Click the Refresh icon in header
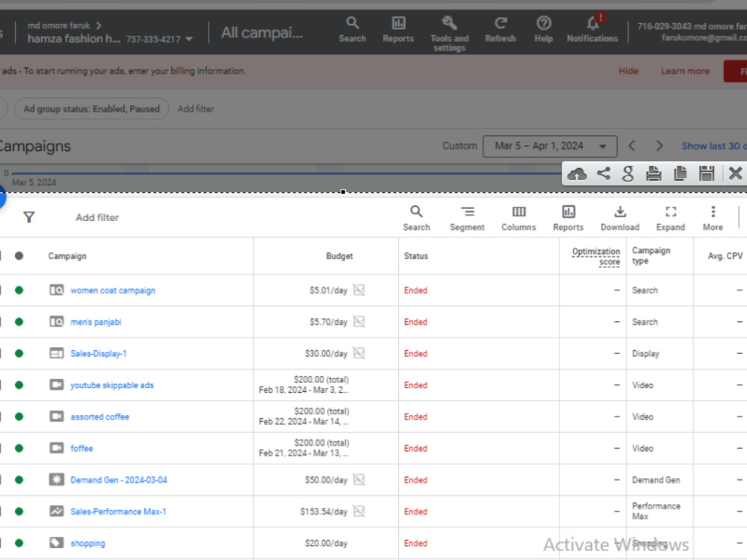 pyautogui.click(x=500, y=30)
